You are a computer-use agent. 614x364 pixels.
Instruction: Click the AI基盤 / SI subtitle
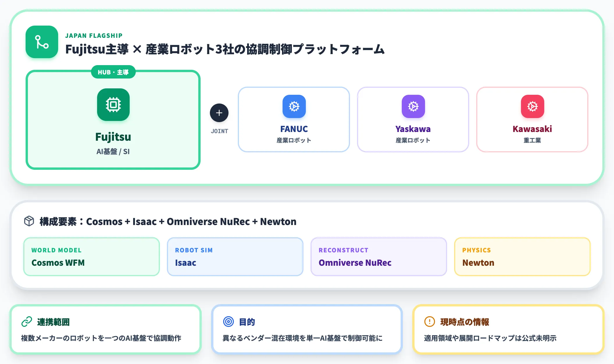(x=113, y=151)
